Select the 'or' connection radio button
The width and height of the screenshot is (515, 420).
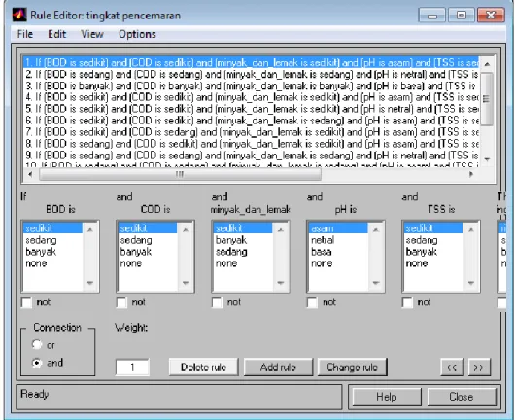pos(37,345)
